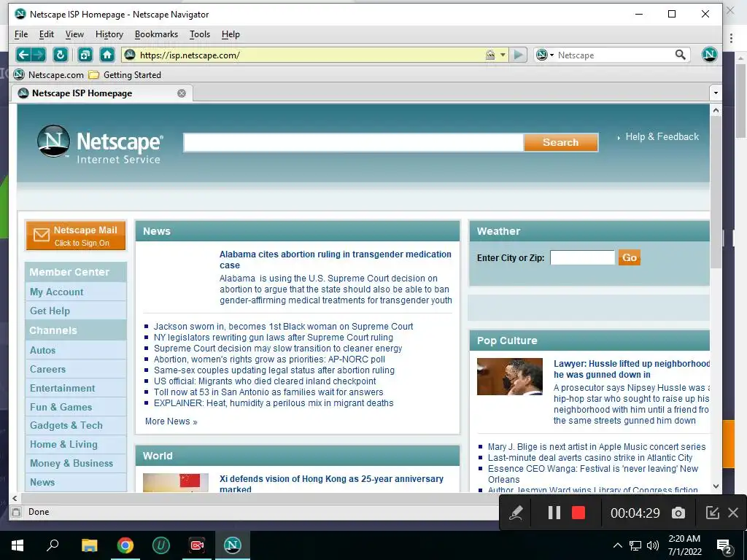Stop the recording with the red square
The height and width of the screenshot is (560, 747).
(x=578, y=513)
